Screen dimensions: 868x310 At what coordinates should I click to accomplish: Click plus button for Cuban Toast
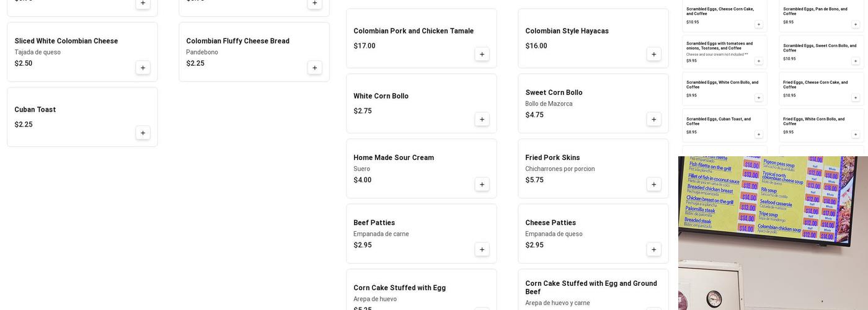(143, 133)
